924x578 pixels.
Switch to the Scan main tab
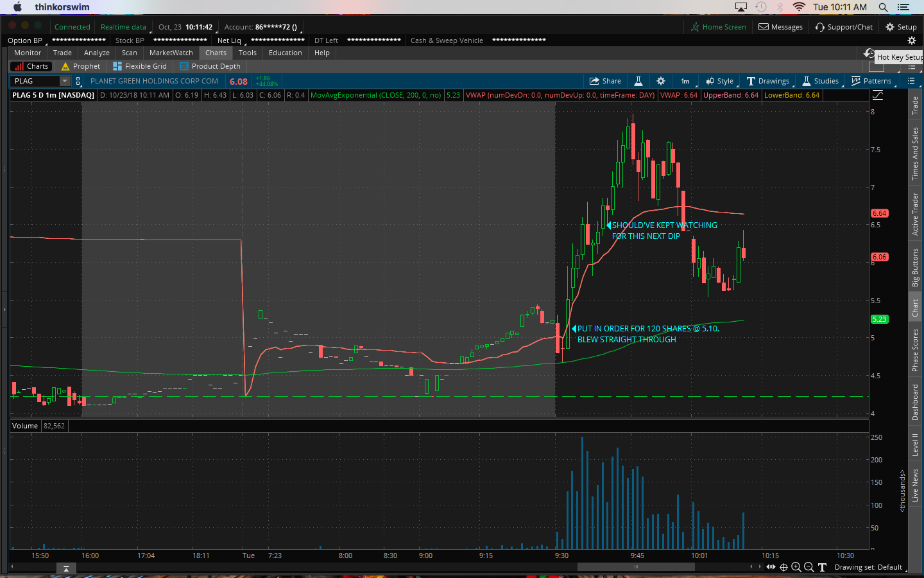pyautogui.click(x=130, y=53)
